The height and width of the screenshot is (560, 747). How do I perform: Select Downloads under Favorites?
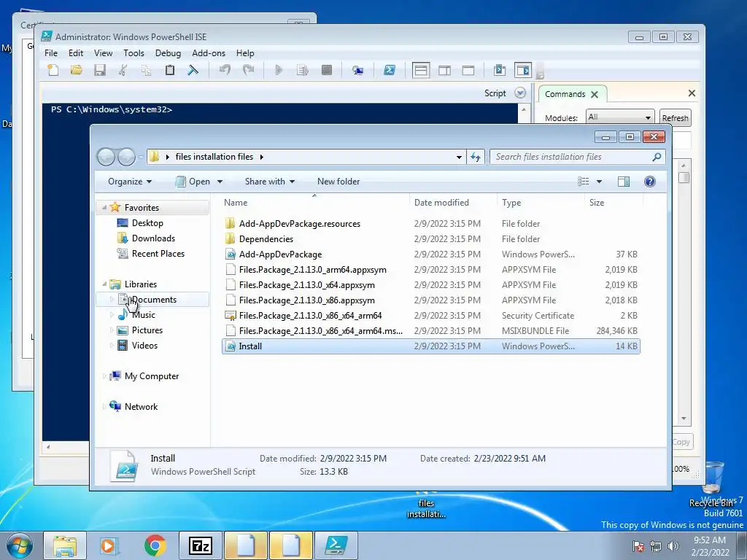point(153,238)
